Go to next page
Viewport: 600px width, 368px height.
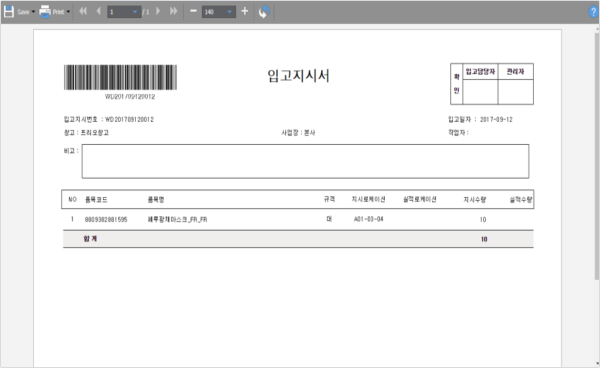pyautogui.click(x=158, y=11)
